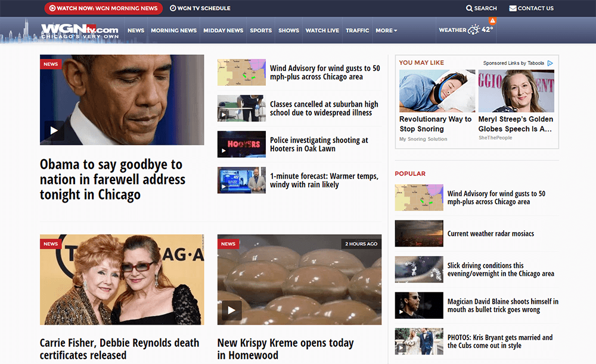Image resolution: width=596 pixels, height=364 pixels.
Task: Click the play icon on the Hooters shooting thumbnail
Action: [223, 151]
